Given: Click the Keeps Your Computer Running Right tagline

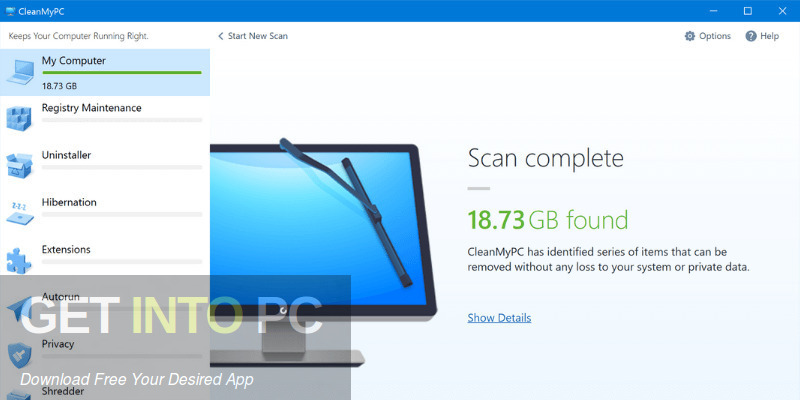Looking at the screenshot, I should (79, 36).
